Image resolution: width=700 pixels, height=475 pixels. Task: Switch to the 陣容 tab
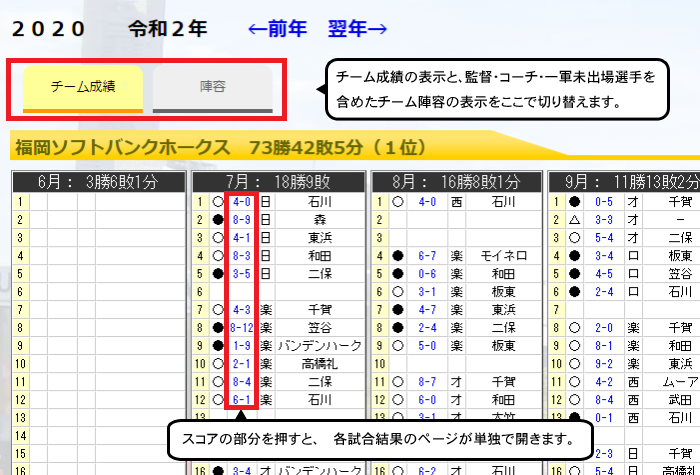[x=212, y=88]
